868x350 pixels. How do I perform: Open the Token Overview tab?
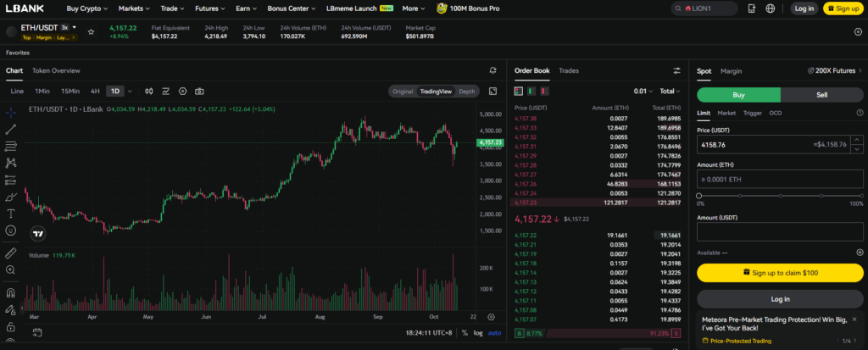pos(56,70)
